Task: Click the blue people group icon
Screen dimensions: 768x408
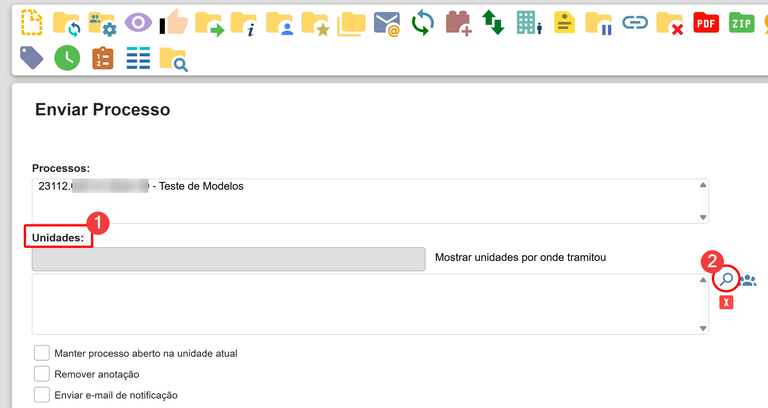Action: [x=748, y=280]
